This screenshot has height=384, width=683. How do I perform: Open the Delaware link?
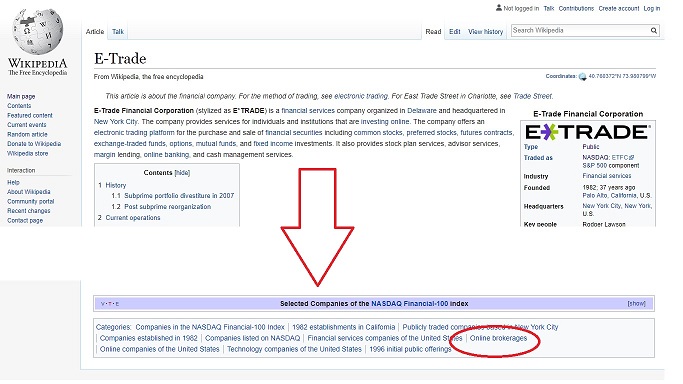(422, 111)
